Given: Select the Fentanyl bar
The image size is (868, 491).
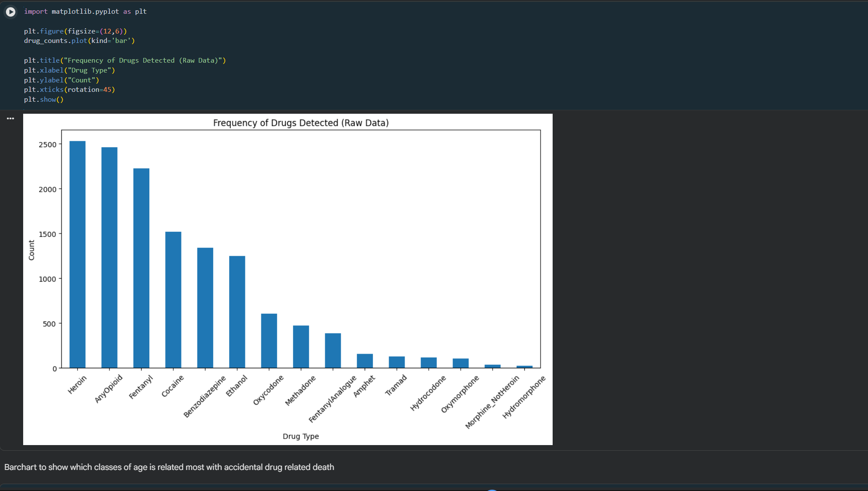Looking at the screenshot, I should click(x=141, y=268).
